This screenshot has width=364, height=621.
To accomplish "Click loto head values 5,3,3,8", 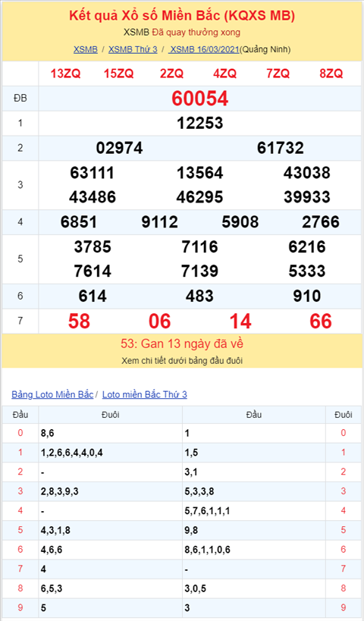I will tap(199, 491).
